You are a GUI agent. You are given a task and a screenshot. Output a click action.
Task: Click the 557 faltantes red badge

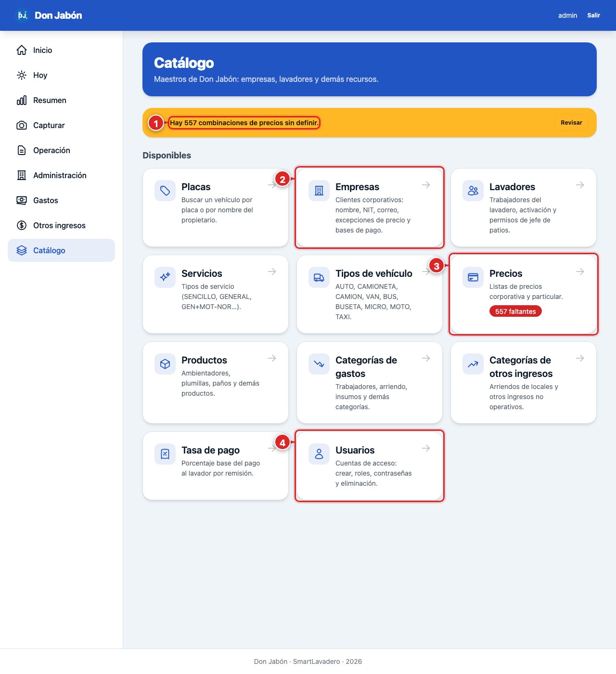point(515,311)
